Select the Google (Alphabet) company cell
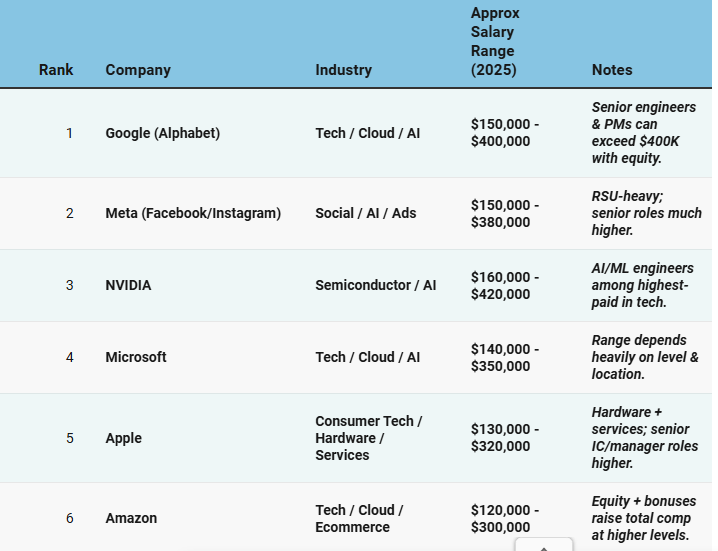The height and width of the screenshot is (551, 718). pyautogui.click(x=163, y=133)
